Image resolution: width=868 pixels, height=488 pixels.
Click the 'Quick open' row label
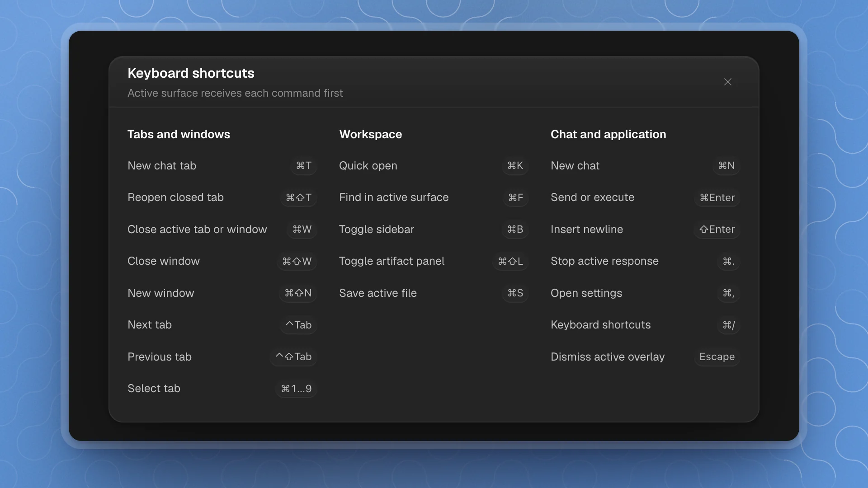pyautogui.click(x=368, y=166)
